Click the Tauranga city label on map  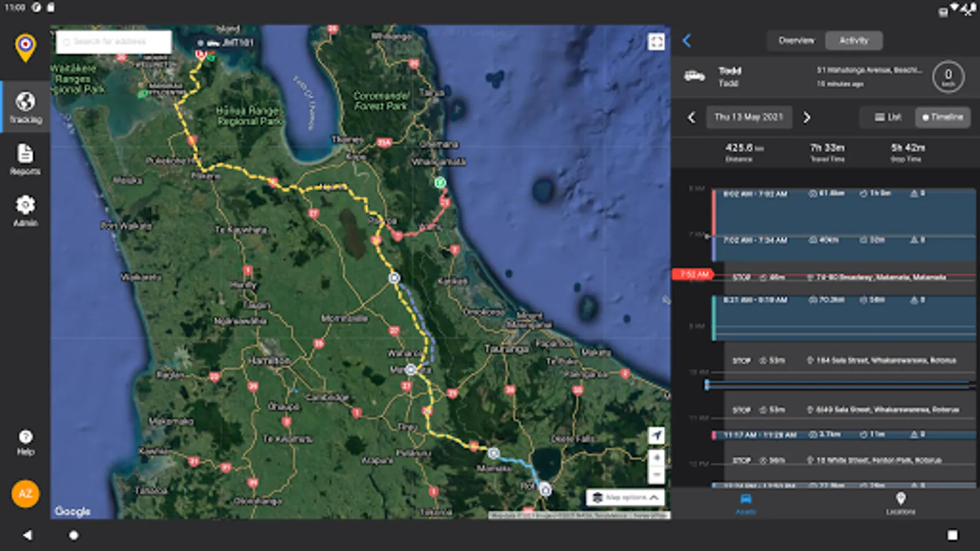pyautogui.click(x=507, y=348)
